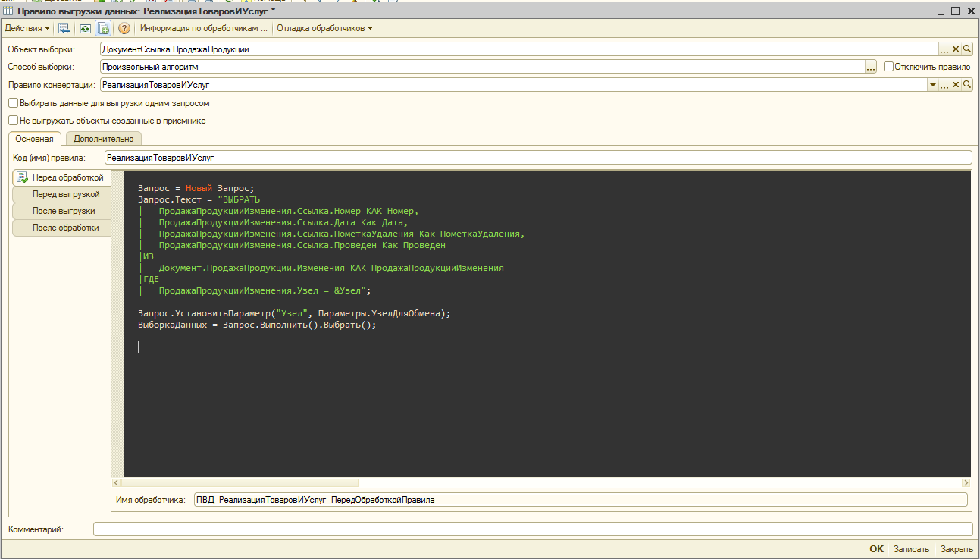Image resolution: width=980 pixels, height=559 pixels.
Task: Click the Объект выборки field
Action: [x=519, y=49]
